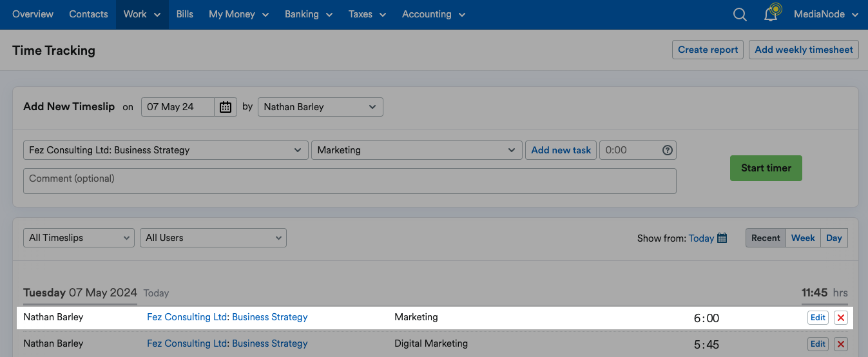
Task: Open the calendar picker beside 07 May 24
Action: click(226, 107)
